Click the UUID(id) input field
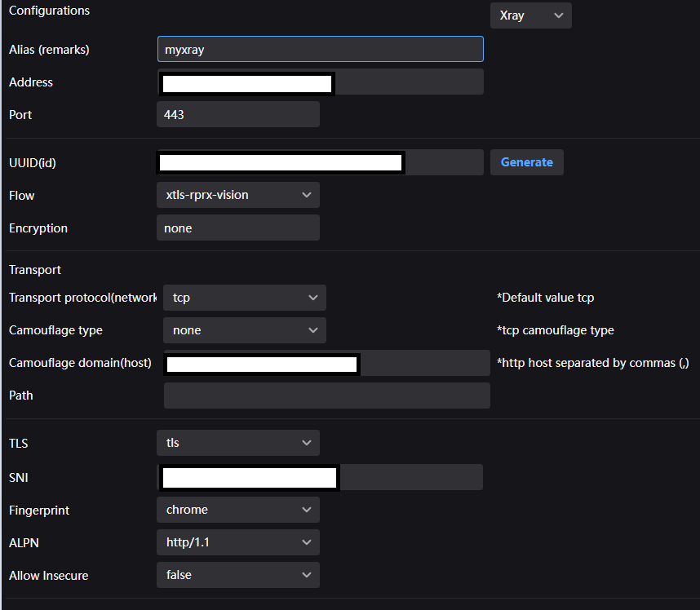Image resolution: width=700 pixels, height=610 pixels. tap(320, 162)
